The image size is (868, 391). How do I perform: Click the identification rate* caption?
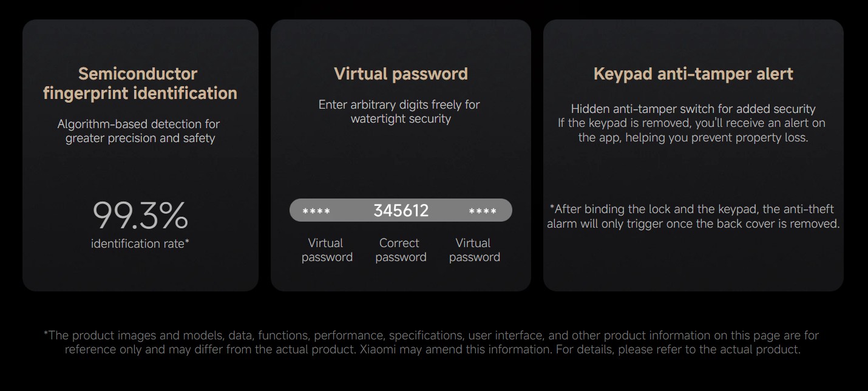140,244
